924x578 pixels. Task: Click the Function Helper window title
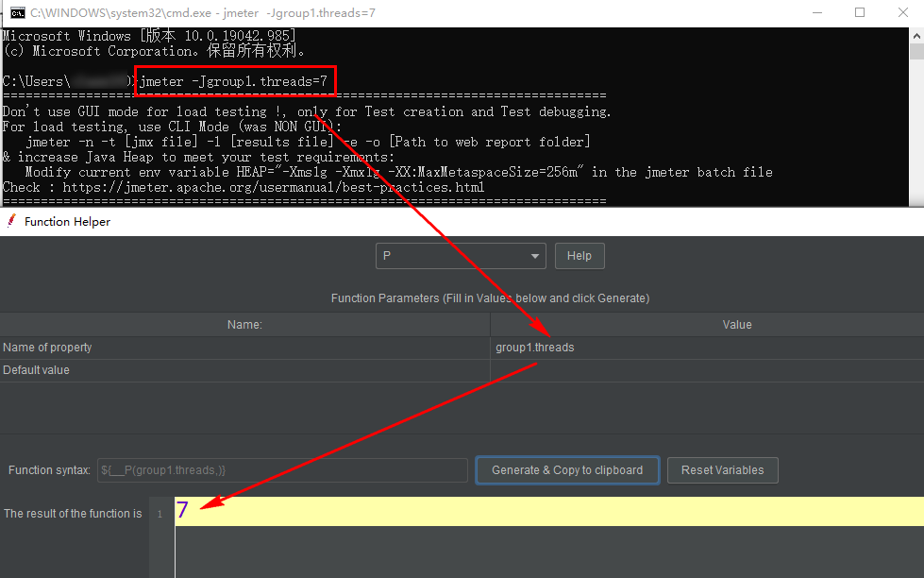click(67, 222)
